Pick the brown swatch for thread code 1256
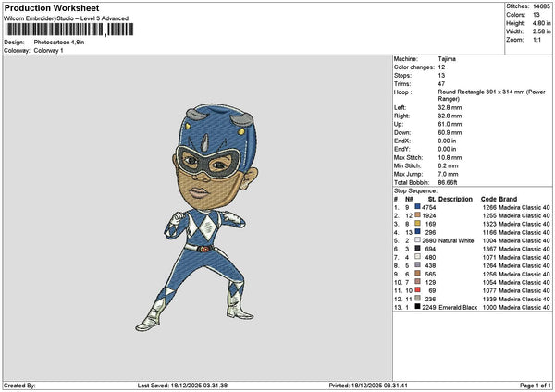This screenshot has height=392, width=555. [x=418, y=274]
